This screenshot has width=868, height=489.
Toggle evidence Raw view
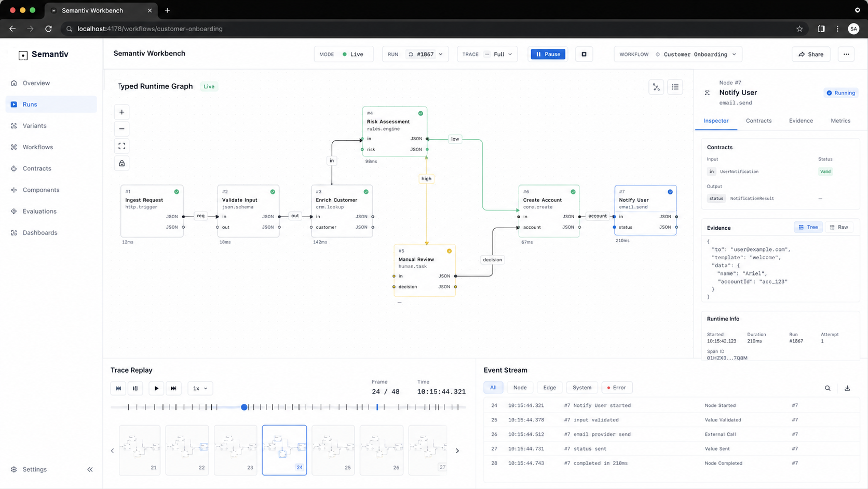(x=838, y=227)
